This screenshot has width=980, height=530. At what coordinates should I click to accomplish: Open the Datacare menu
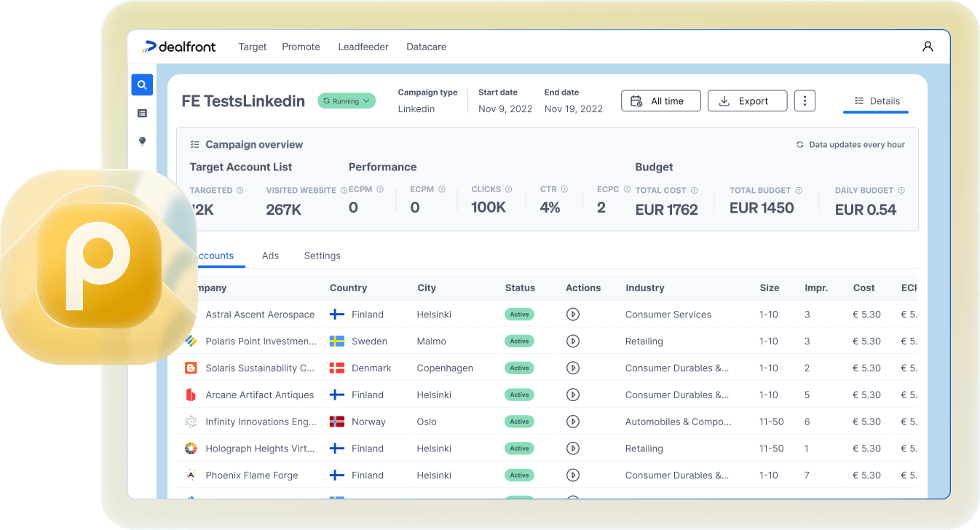click(x=427, y=47)
